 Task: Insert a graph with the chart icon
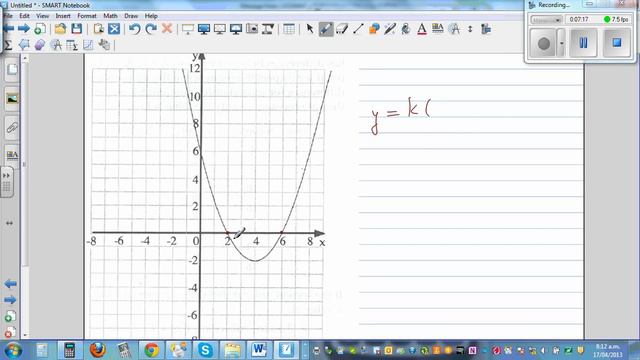(88, 45)
